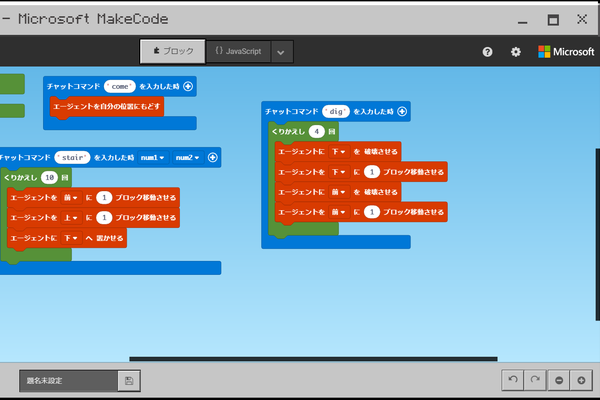Click the Microsoft logo
The width and height of the screenshot is (600, 400).
click(566, 52)
